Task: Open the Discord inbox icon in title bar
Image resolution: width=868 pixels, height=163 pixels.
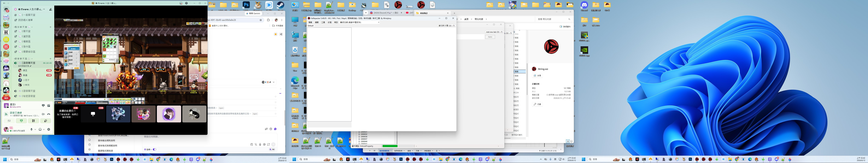Action: tap(181, 3)
